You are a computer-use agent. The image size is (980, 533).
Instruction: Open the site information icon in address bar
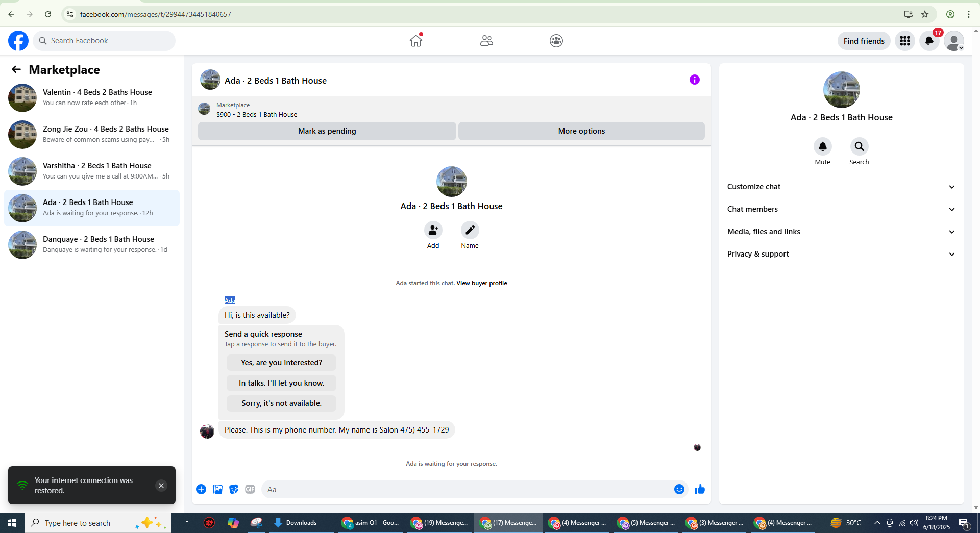point(70,14)
